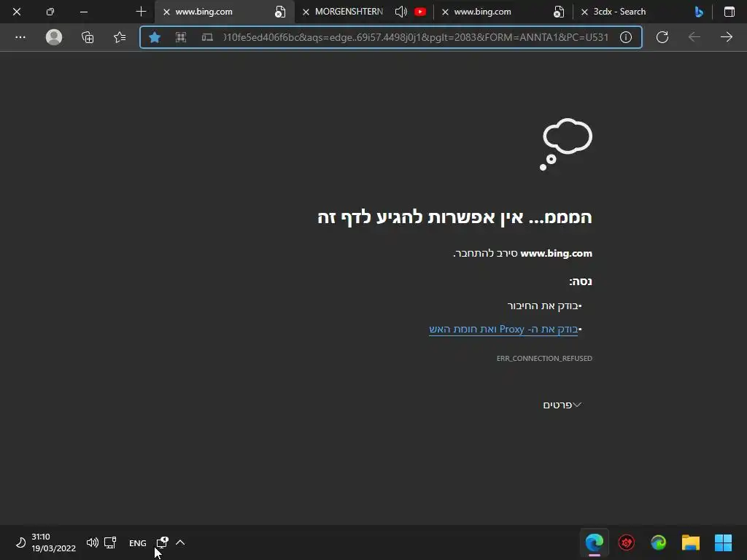Click the blue star favorite icon

tap(155, 37)
